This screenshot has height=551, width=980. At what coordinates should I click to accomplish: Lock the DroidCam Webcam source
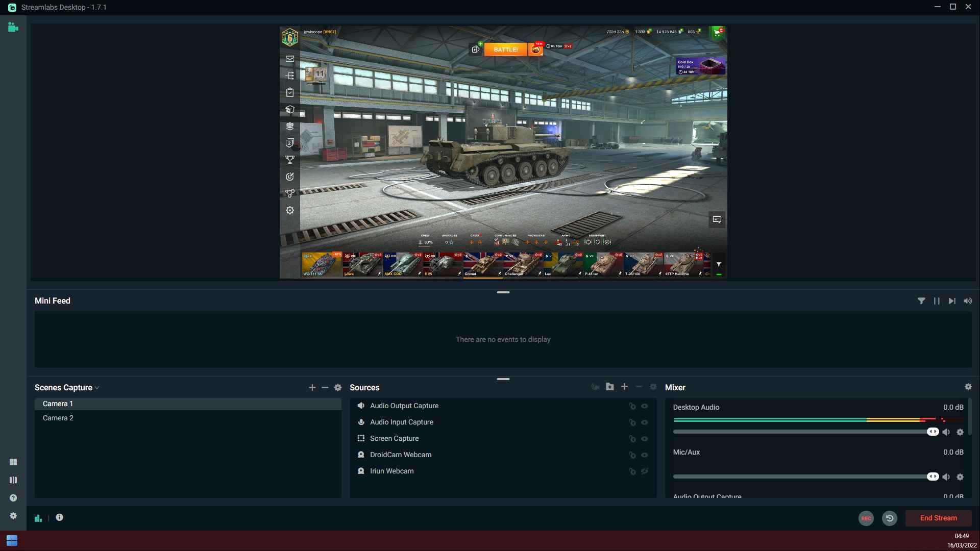point(632,455)
